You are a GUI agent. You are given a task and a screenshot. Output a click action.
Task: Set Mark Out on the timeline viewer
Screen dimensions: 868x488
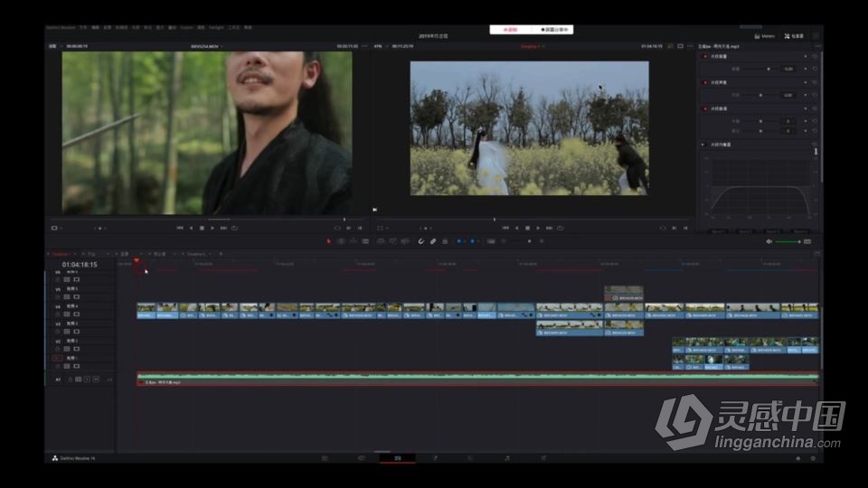685,228
